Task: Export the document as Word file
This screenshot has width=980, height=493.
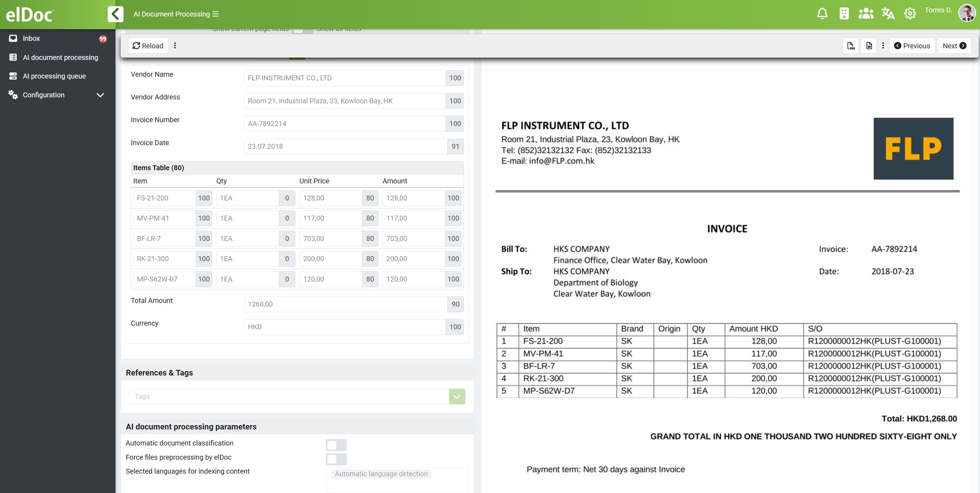Action: tap(869, 45)
